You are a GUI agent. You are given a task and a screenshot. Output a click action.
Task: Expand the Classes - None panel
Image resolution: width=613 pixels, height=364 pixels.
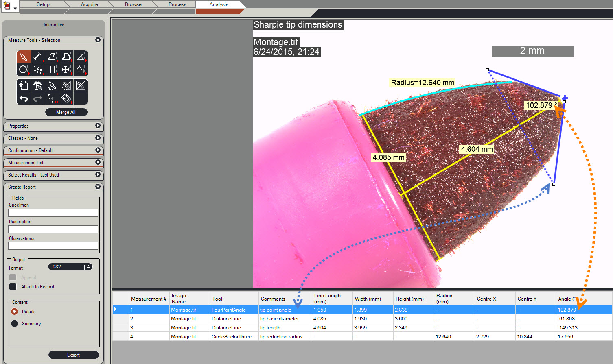(98, 138)
